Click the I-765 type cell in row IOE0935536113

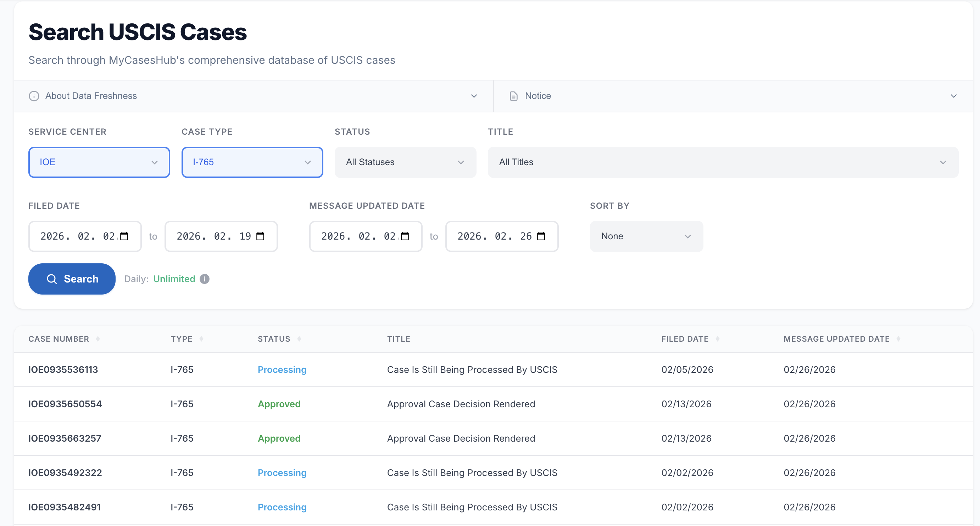(x=182, y=369)
